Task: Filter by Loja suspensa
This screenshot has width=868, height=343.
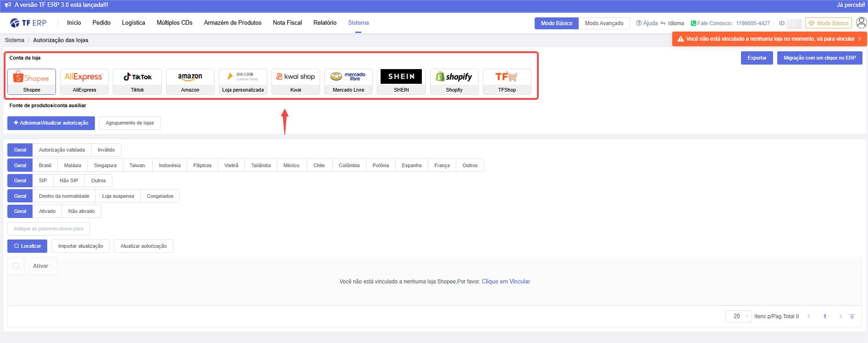Action: coord(118,196)
